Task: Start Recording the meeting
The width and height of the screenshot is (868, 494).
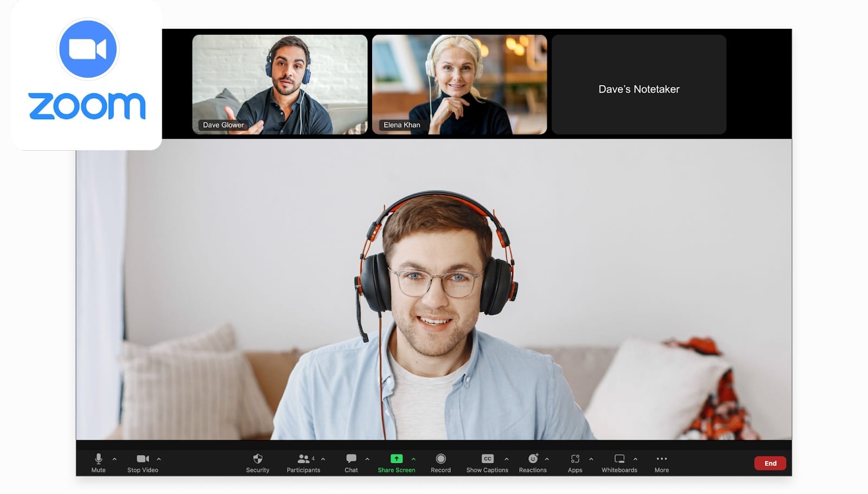Action: 441,459
